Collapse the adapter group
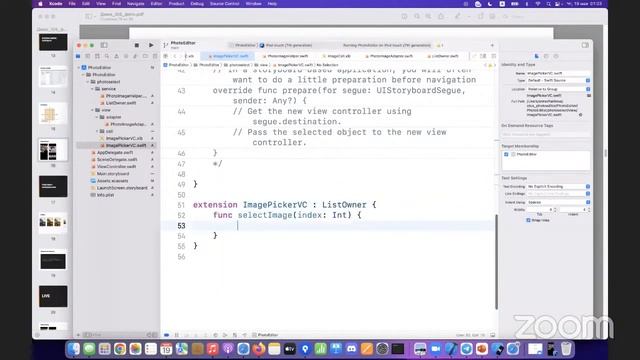The height and width of the screenshot is (360, 640). click(97, 117)
